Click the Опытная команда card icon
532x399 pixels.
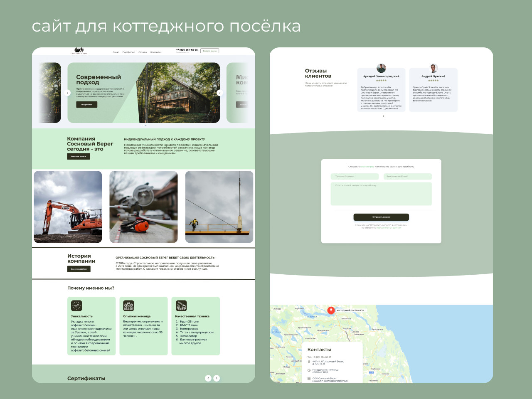[128, 305]
